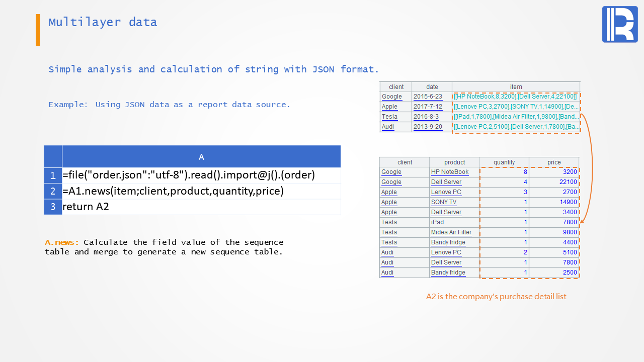Select row number 1 in the code grid
644x362 pixels.
coord(53,175)
